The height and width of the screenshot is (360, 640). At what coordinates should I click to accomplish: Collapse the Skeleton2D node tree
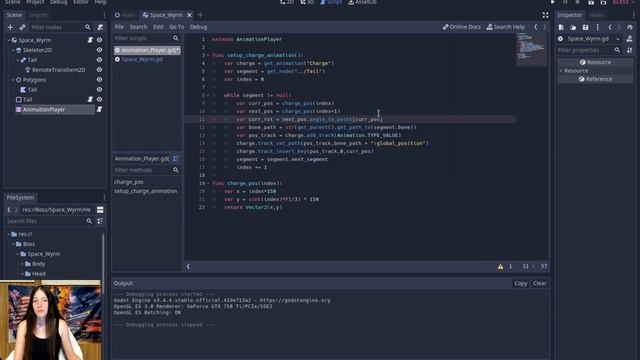point(13,50)
